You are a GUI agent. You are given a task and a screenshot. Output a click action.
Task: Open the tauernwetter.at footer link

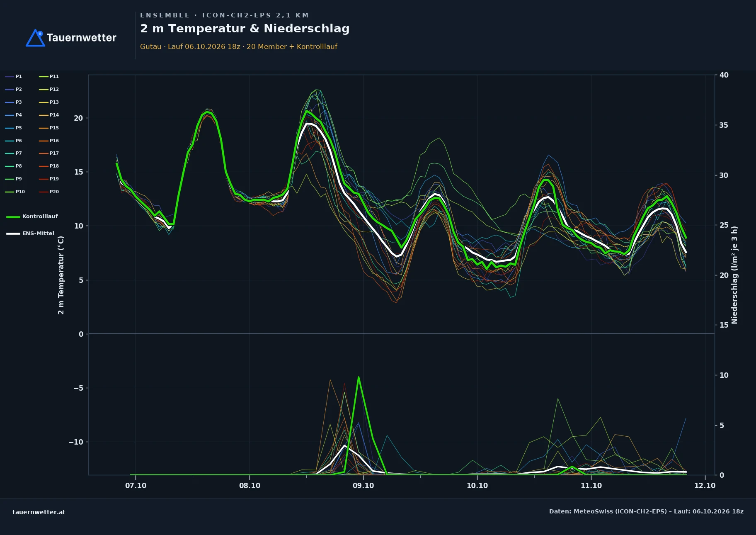click(39, 512)
